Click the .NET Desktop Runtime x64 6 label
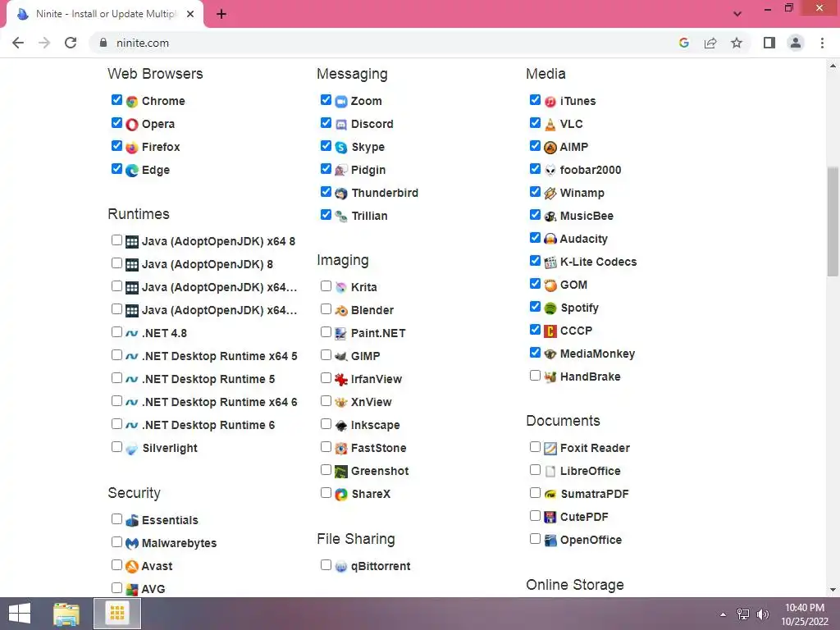Image resolution: width=840 pixels, height=630 pixels. coord(220,402)
